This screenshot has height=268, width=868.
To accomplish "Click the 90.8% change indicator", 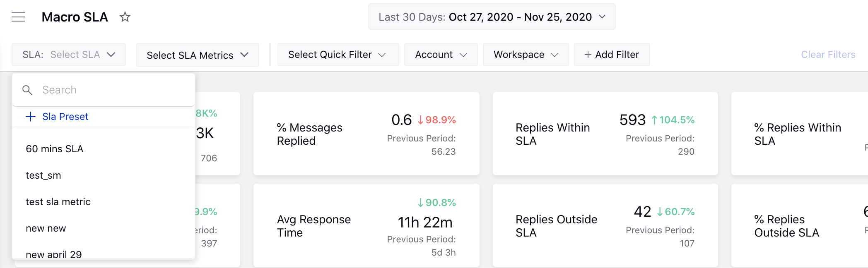I will click(x=436, y=203).
